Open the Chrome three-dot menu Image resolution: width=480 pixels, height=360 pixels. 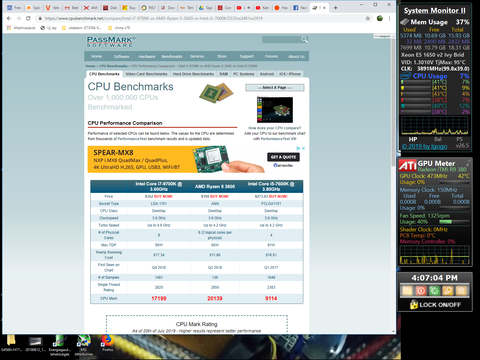tap(389, 18)
